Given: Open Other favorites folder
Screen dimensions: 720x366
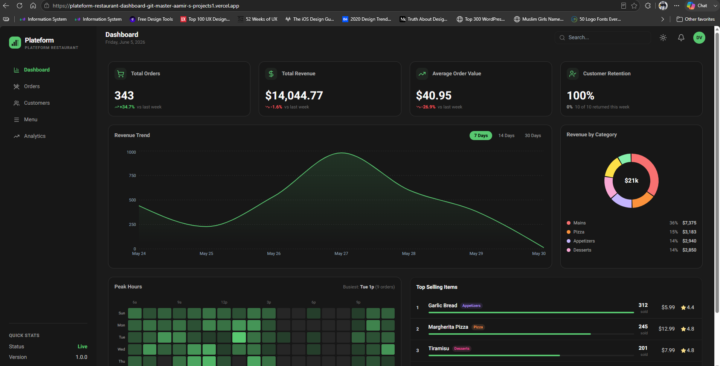Looking at the screenshot, I should (695, 19).
